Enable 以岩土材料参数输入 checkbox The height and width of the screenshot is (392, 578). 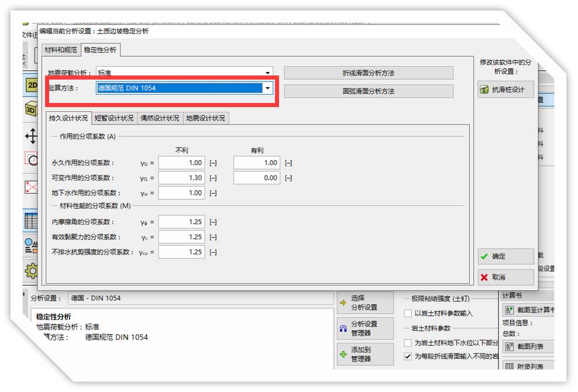point(408,314)
